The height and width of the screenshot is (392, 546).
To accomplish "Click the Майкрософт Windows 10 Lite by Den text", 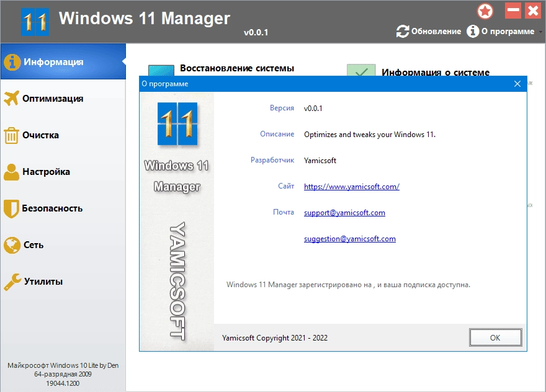I will pos(63,365).
